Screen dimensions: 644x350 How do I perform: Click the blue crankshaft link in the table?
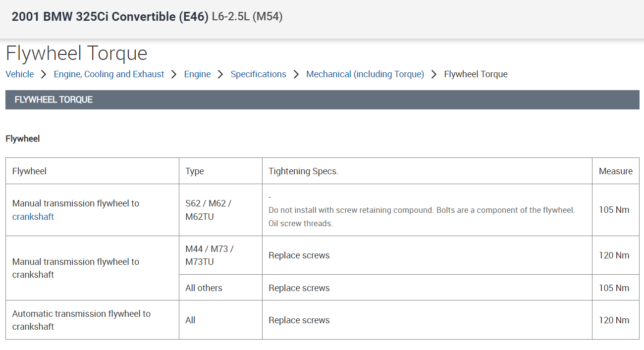pyautogui.click(x=33, y=217)
